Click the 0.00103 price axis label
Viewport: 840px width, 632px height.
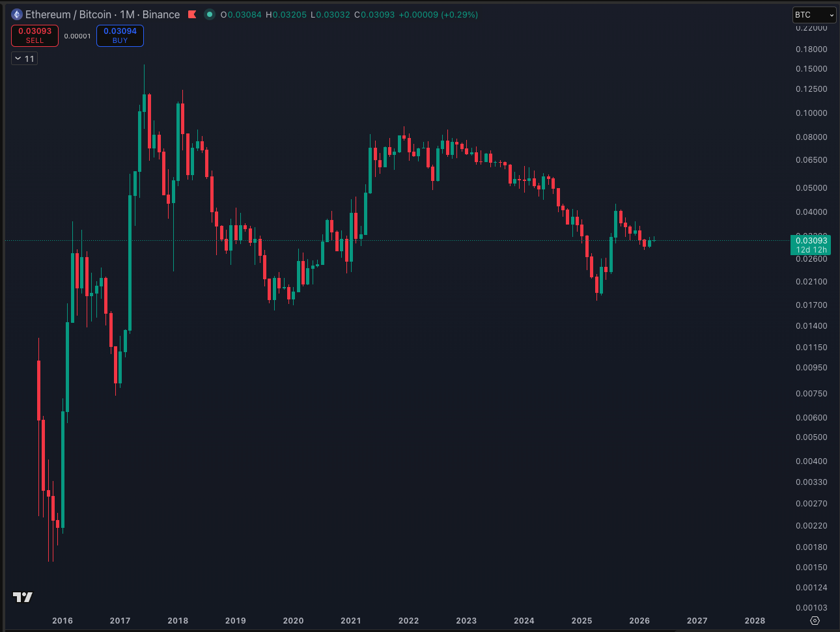click(x=811, y=608)
